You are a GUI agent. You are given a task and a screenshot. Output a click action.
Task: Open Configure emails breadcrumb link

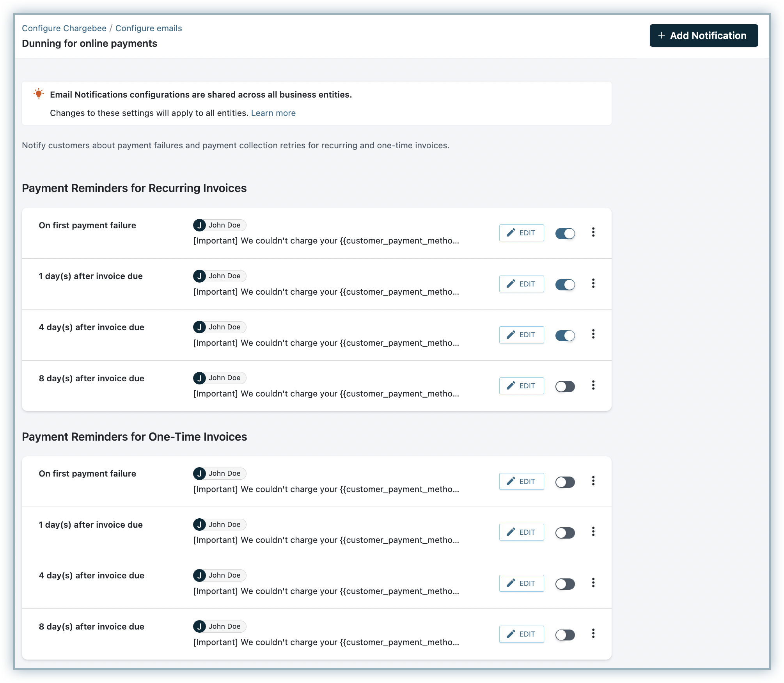149,28
